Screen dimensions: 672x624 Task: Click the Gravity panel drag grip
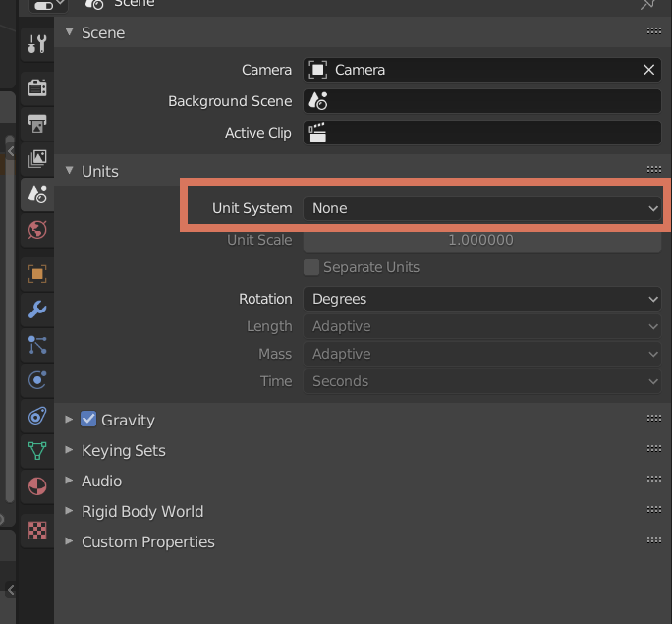654,418
